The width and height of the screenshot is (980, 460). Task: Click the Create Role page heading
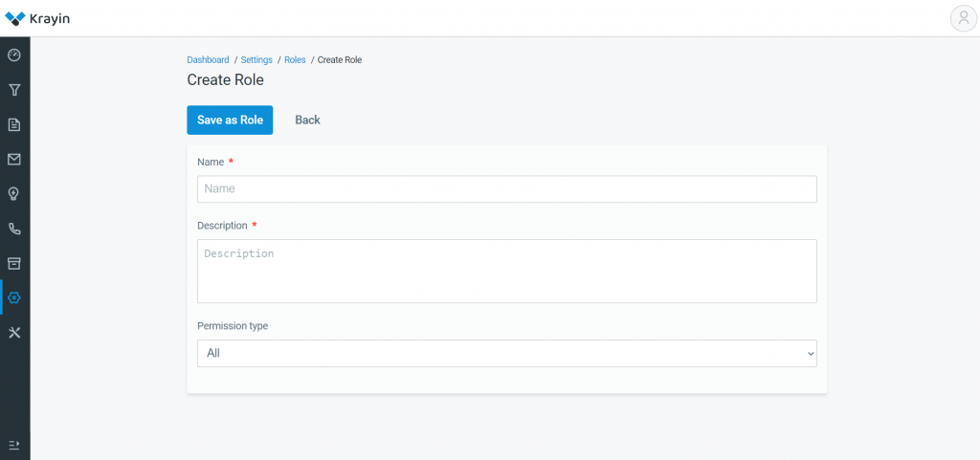point(225,80)
